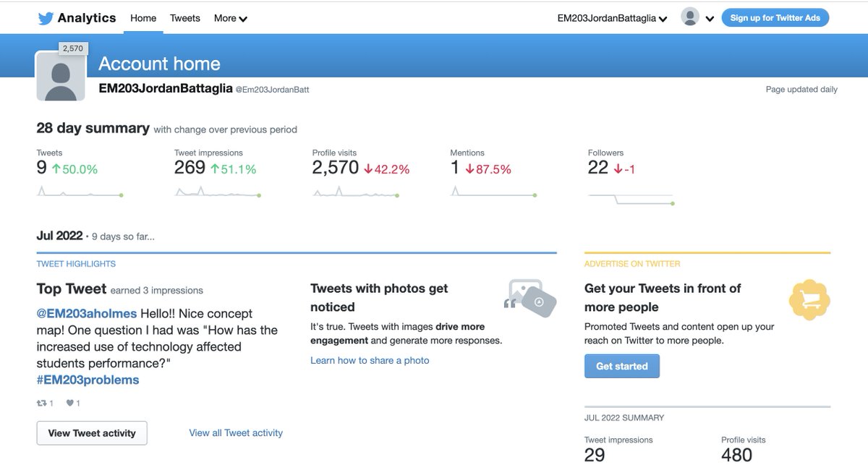Click the Jul 2022 Tweet impressions value 29
Screen dimensions: 868x470
tap(595, 455)
